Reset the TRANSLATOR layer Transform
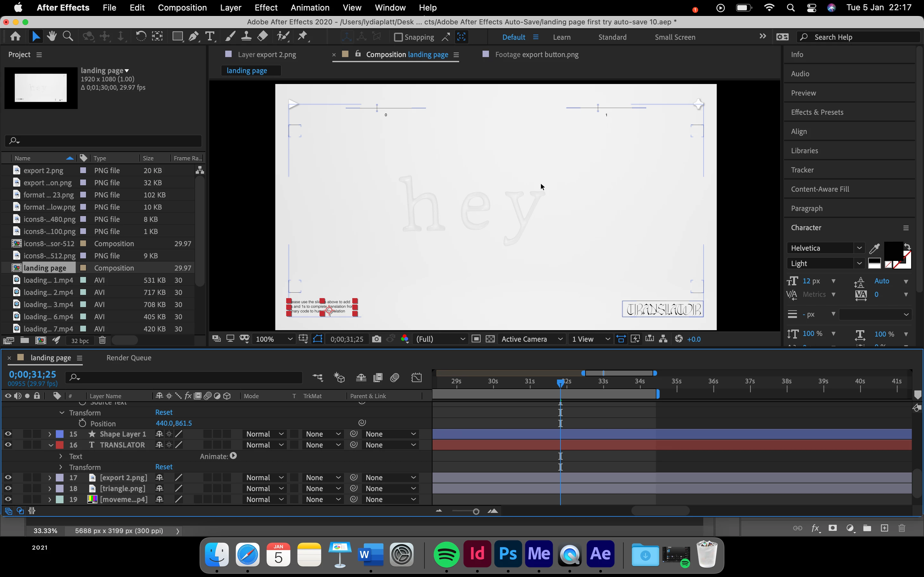Screen dimensions: 924x577 coord(163,467)
